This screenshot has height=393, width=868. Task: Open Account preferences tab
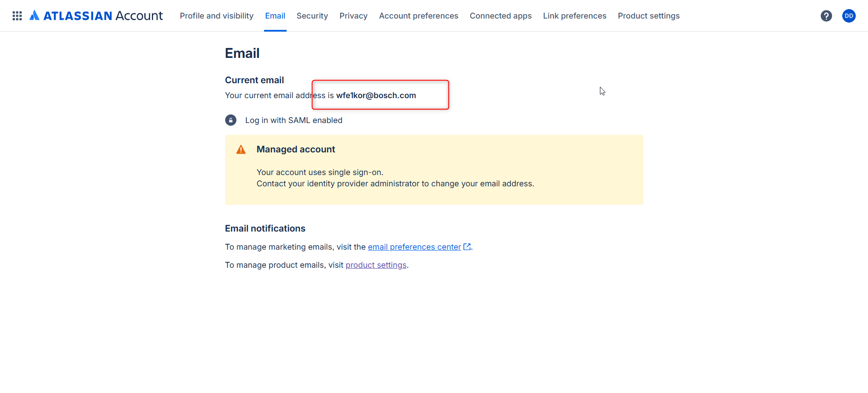tap(419, 16)
